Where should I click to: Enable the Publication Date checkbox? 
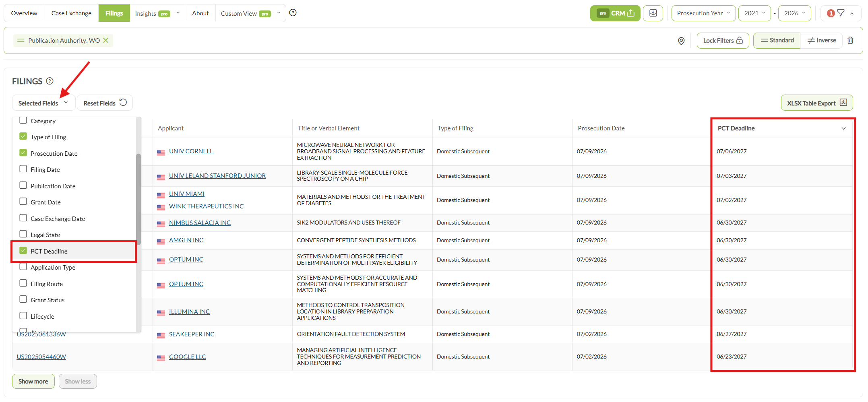pos(23,186)
